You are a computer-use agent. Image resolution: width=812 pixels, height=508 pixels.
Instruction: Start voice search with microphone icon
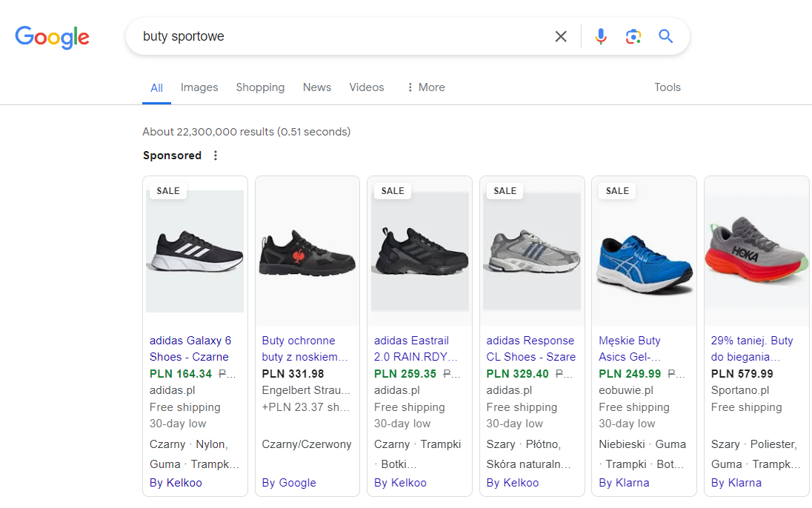[601, 36]
